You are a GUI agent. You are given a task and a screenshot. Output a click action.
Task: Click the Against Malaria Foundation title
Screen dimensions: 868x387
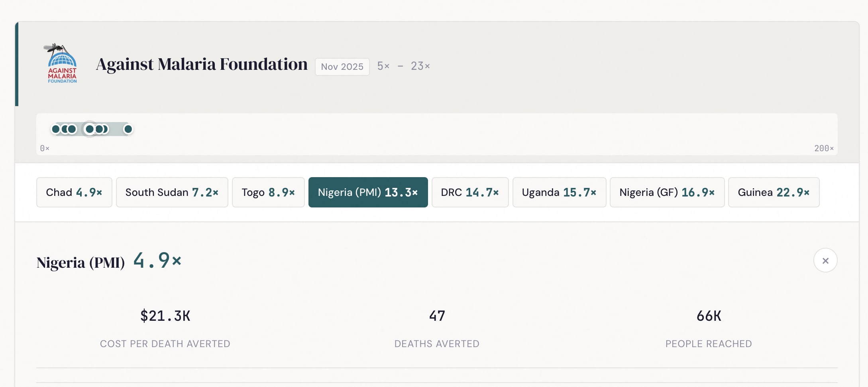202,64
